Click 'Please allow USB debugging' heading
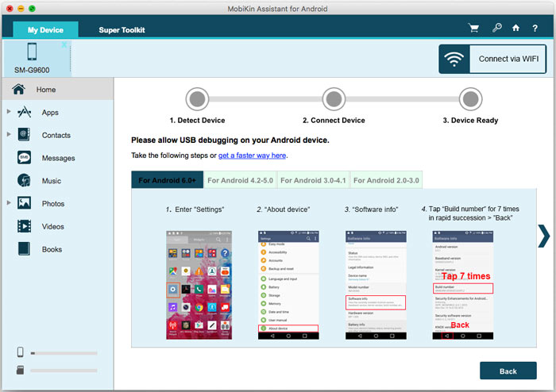Screen dimensions: 556x392 click(x=230, y=140)
